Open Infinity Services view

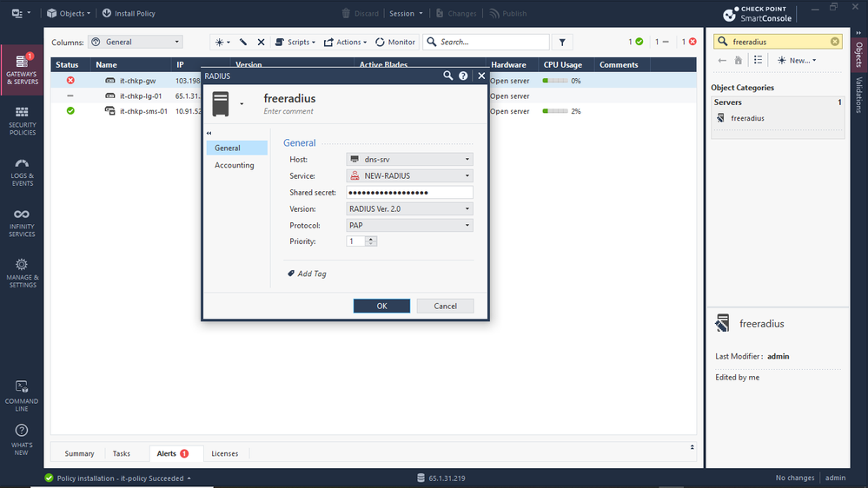coord(22,222)
